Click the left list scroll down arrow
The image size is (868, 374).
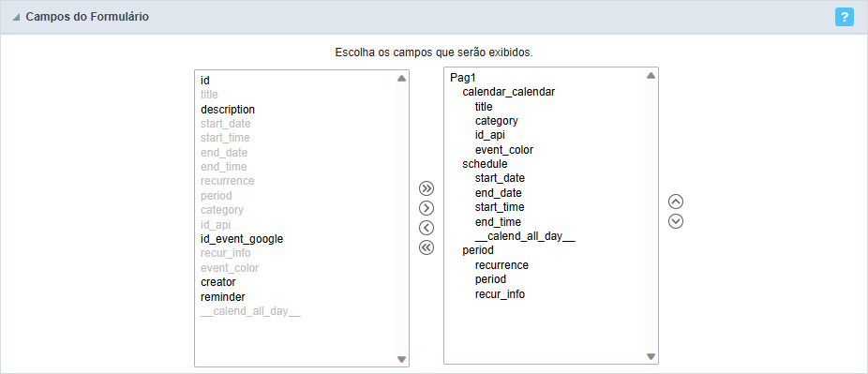(402, 360)
